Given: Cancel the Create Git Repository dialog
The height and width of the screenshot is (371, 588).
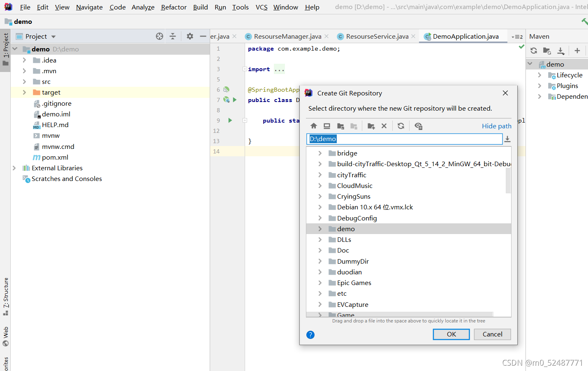Looking at the screenshot, I should 492,334.
